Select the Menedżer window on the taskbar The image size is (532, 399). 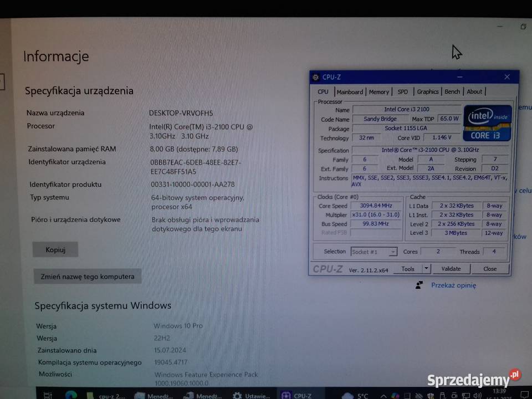[x=153, y=395]
